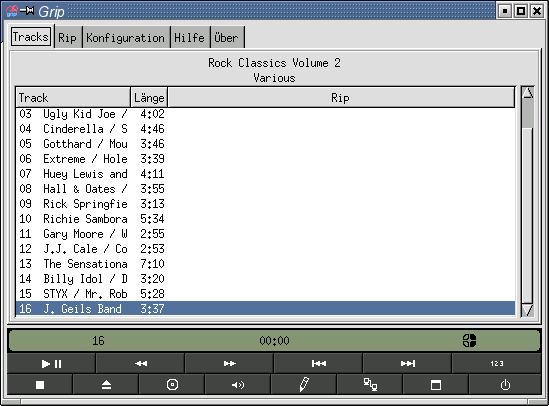Open the volume control speaker icon
This screenshot has height=406, width=549.
click(x=238, y=385)
